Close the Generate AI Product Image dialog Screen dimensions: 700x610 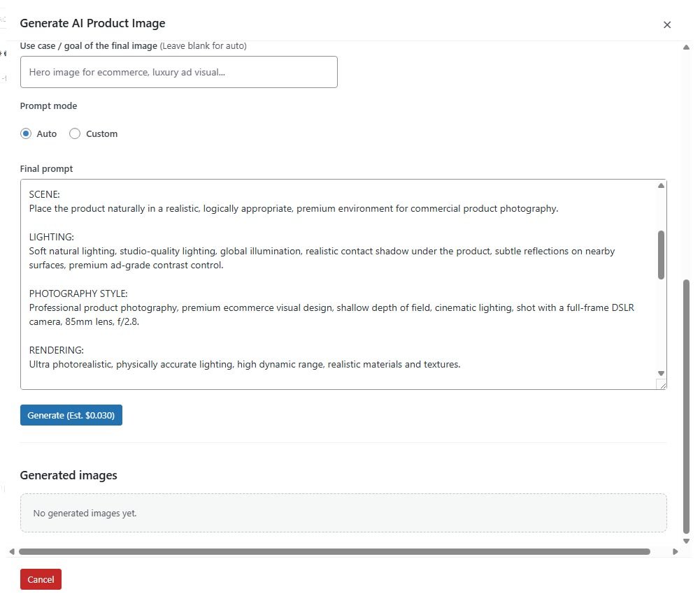[x=666, y=24]
